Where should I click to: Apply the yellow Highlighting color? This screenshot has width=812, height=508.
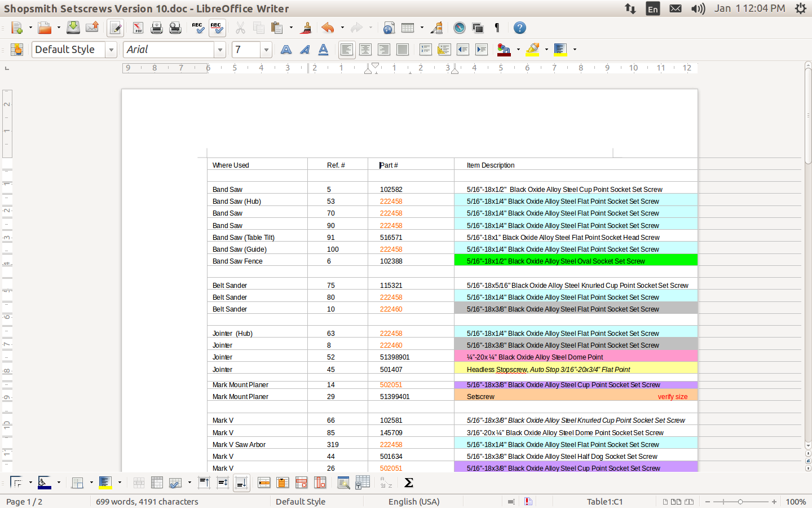(532, 50)
